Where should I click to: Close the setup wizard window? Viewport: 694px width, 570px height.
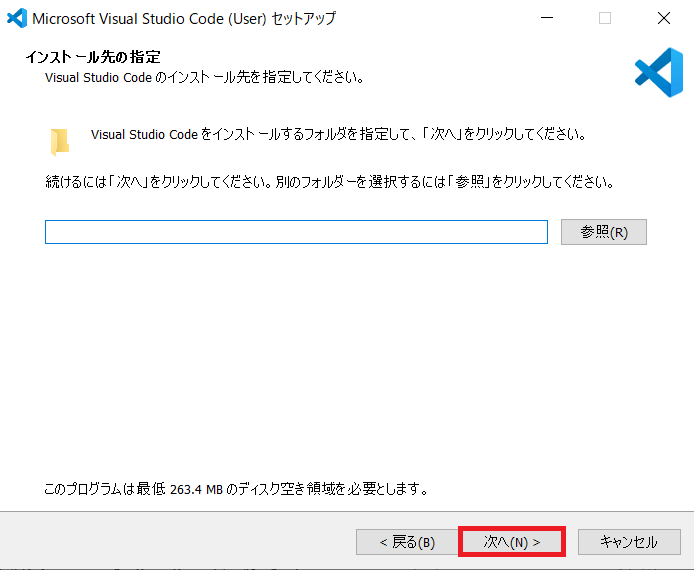(664, 18)
